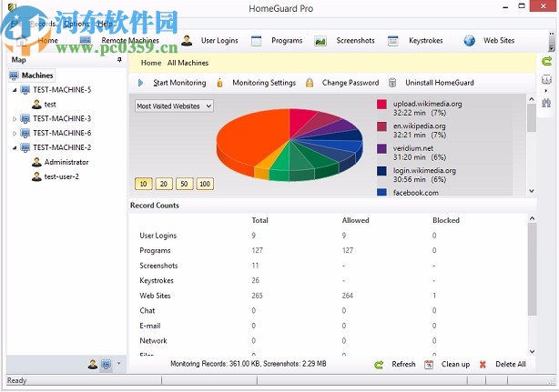Collapse the TEST-MACHINE-2 tree node
Image resolution: width=559 pixels, height=392 pixels.
click(15, 147)
